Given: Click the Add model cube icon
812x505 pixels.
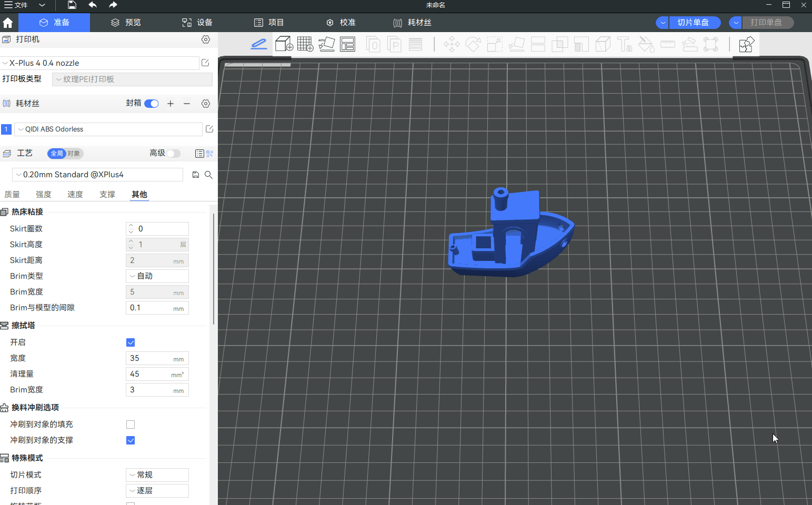Looking at the screenshot, I should pyautogui.click(x=284, y=44).
